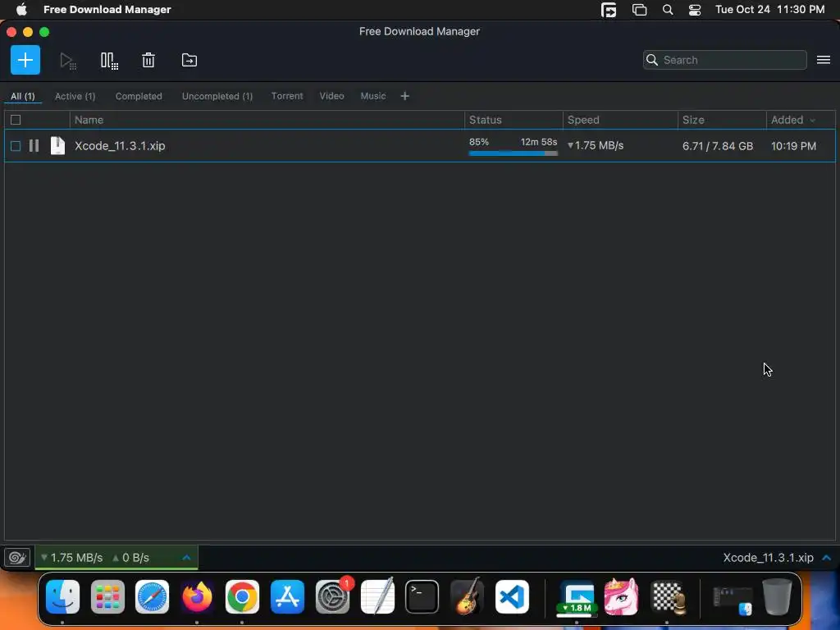
Task: Add a new download with plus button
Action: coord(25,60)
